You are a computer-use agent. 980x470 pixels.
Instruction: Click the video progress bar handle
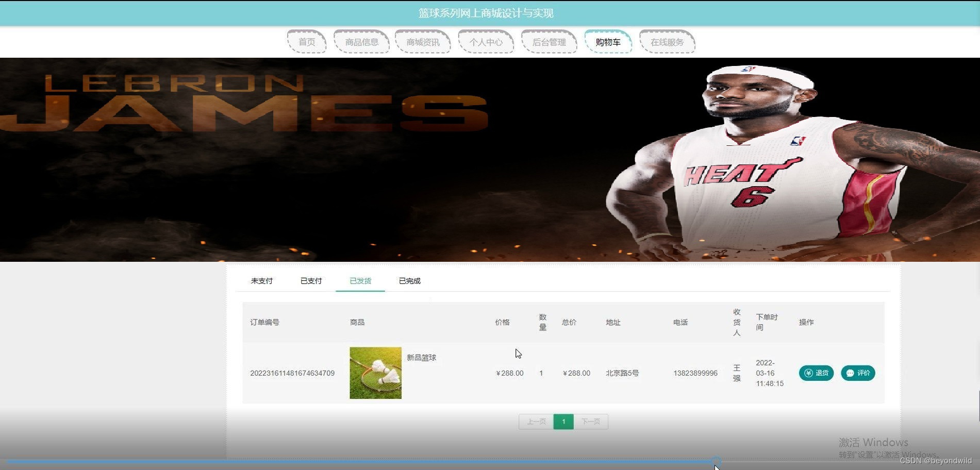click(x=716, y=461)
